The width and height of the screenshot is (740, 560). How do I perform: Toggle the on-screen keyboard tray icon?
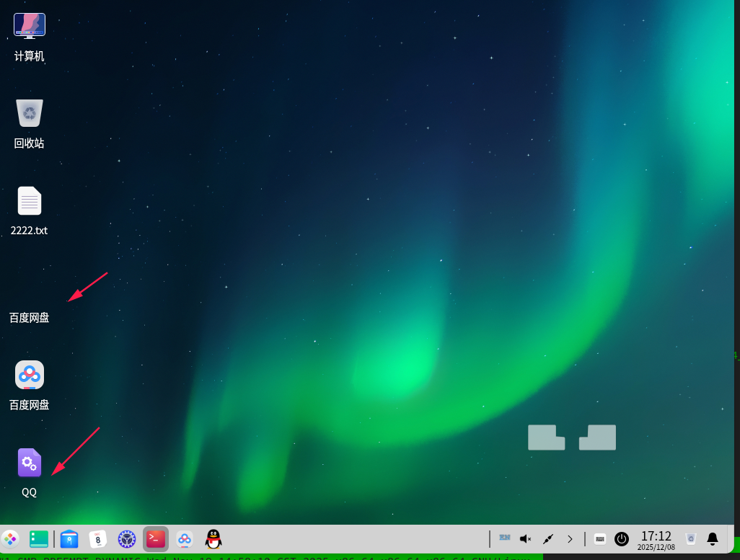(x=600, y=538)
